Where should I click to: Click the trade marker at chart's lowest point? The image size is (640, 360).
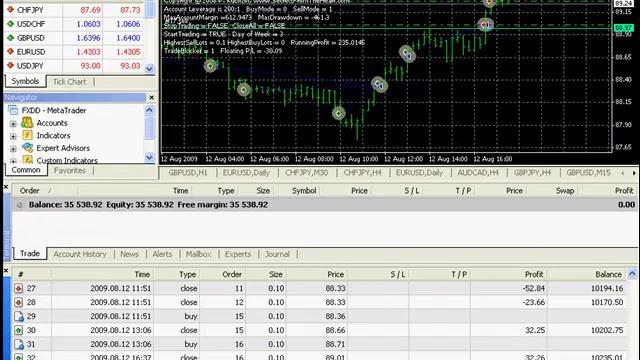coord(338,113)
